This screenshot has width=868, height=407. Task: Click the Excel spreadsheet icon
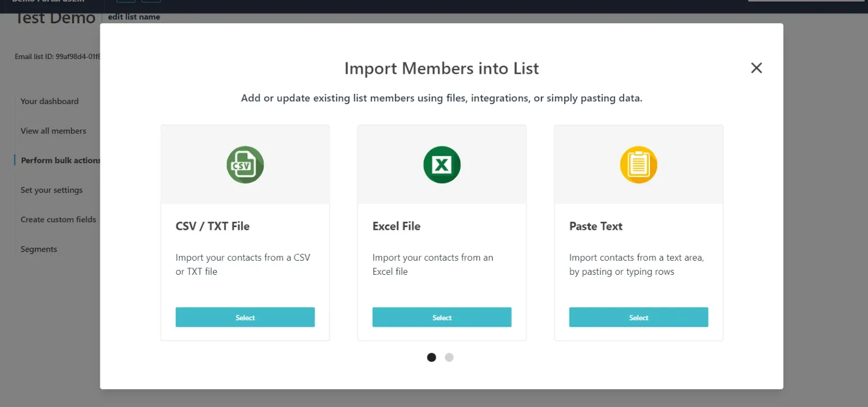(442, 165)
